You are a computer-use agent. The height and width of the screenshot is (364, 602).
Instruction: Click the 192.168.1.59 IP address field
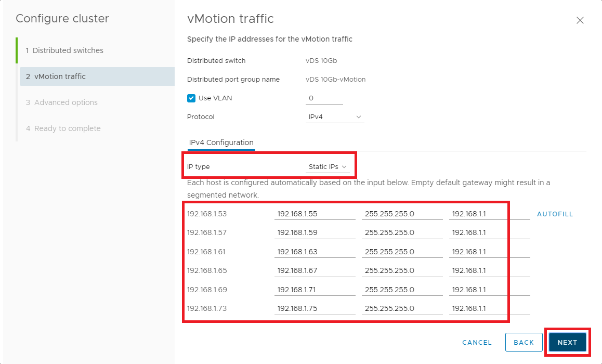coord(315,233)
